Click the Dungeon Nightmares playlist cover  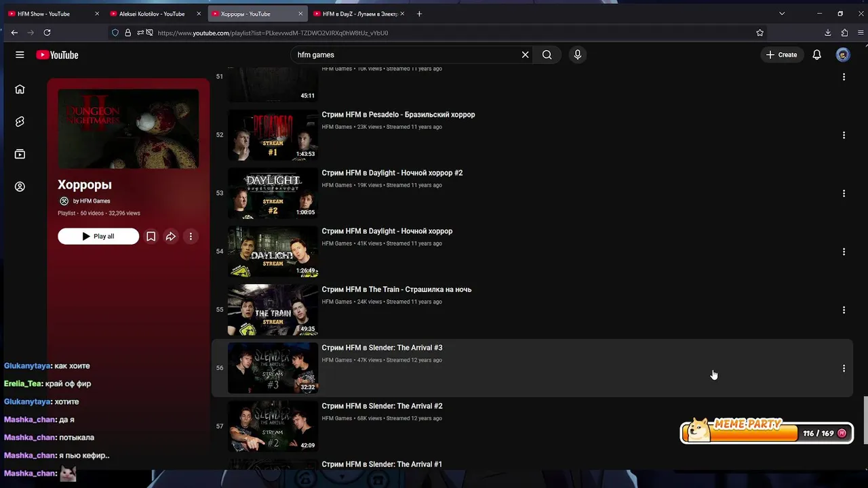(x=128, y=129)
